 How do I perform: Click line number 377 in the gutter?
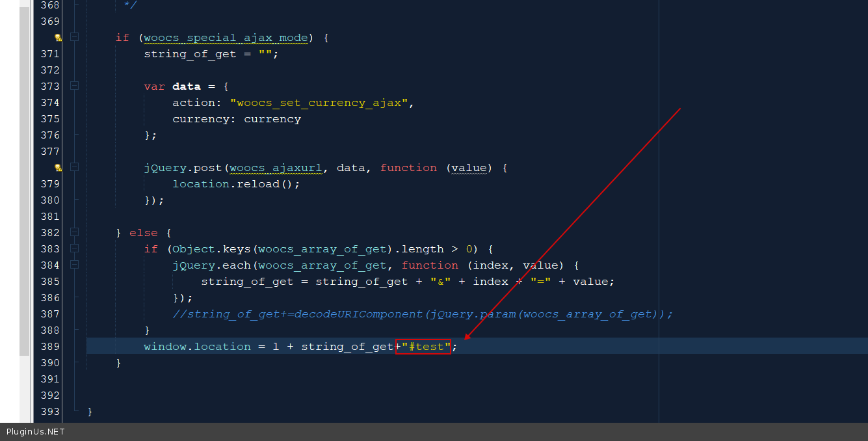click(50, 152)
